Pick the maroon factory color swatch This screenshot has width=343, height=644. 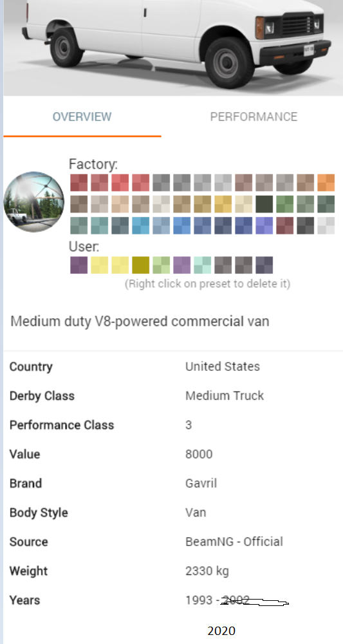click(x=284, y=225)
